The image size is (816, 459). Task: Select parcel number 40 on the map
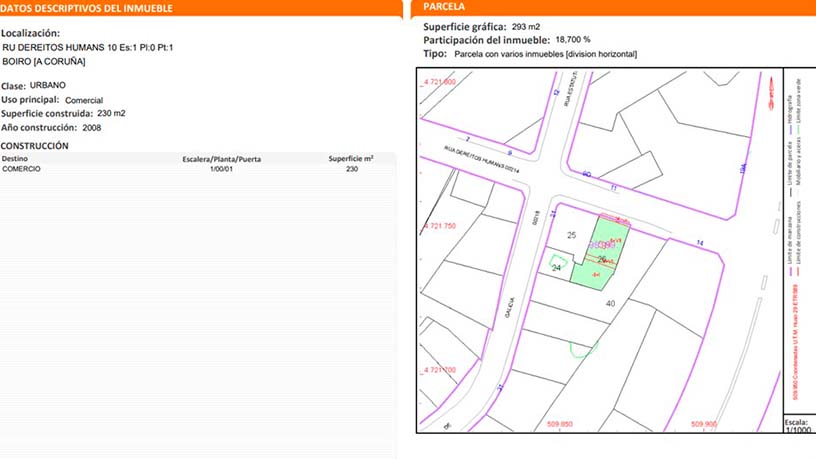[x=610, y=302]
